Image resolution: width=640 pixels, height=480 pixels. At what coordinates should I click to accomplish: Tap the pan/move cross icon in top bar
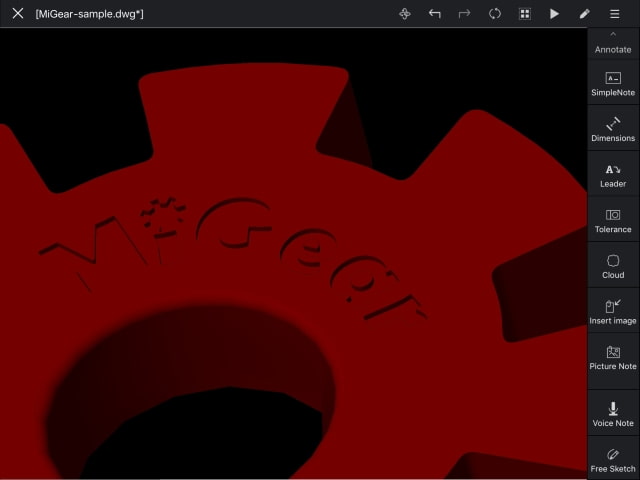coord(404,14)
